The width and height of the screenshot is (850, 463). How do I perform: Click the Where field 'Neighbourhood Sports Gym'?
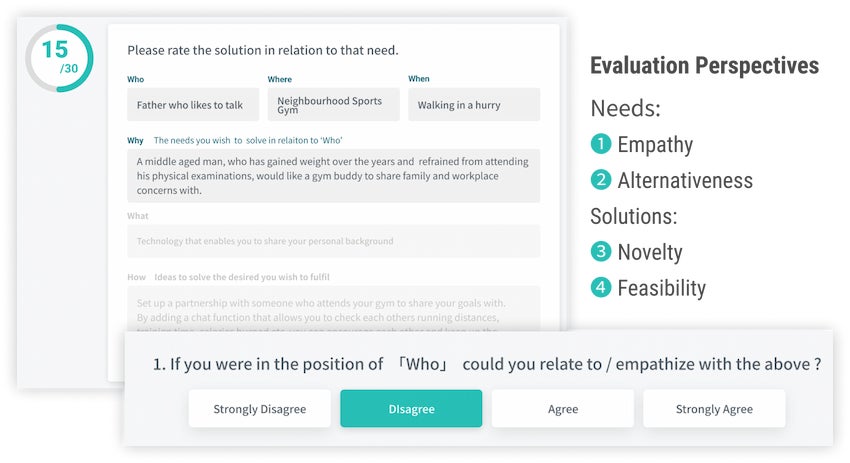(333, 105)
